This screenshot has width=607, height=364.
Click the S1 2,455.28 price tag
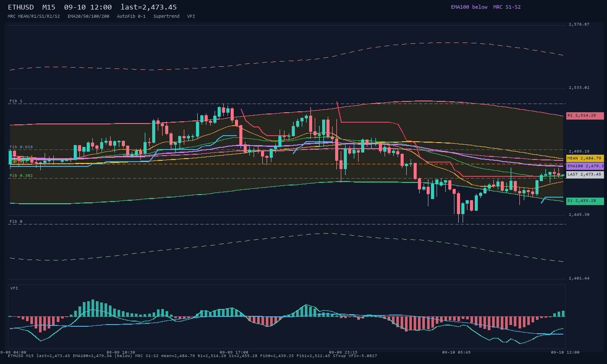pos(585,201)
